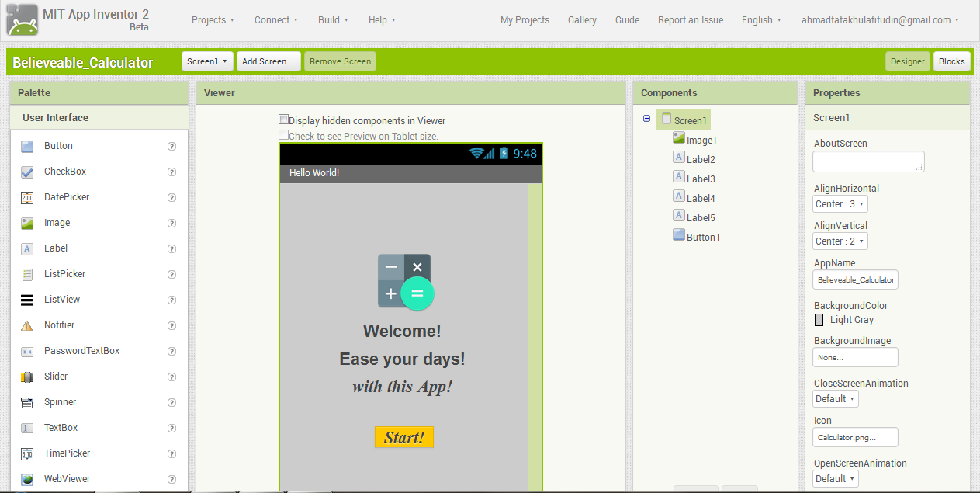Viewport: 980px width, 493px height.
Task: Open the AlignHorizontal Center : 3 dropdown
Action: pos(840,204)
